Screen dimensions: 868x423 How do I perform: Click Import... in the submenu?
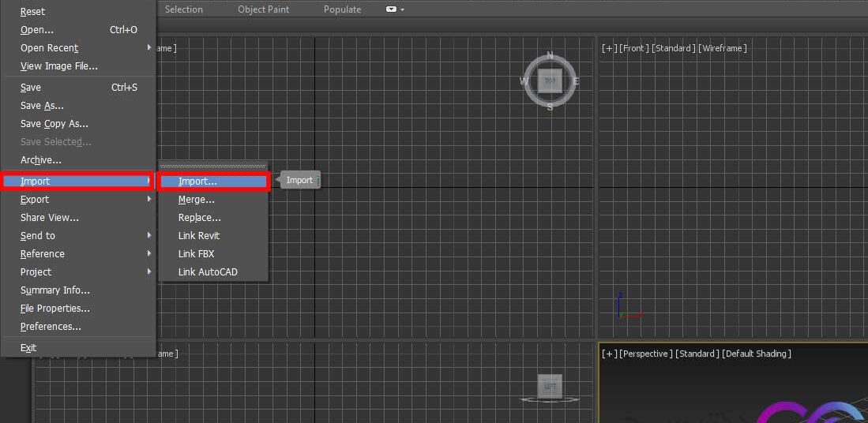pos(213,182)
